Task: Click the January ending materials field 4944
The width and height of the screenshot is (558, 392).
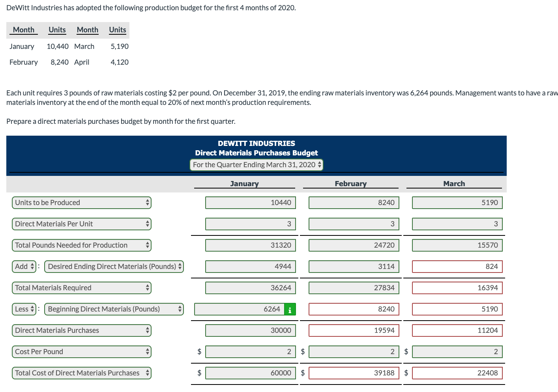Action: tap(251, 267)
